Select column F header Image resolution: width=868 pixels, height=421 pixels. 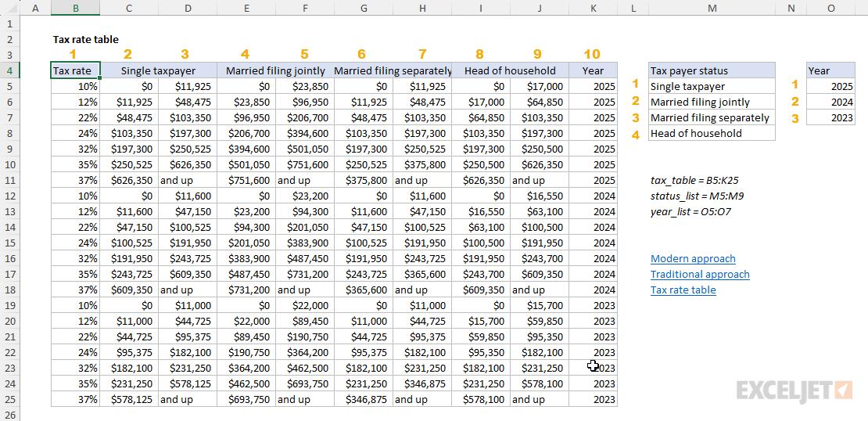tap(305, 8)
